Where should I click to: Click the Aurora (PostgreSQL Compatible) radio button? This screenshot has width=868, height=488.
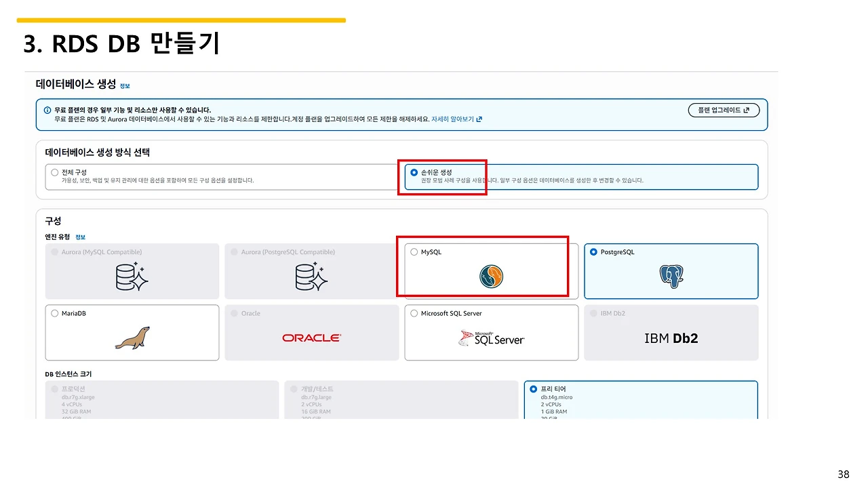235,252
